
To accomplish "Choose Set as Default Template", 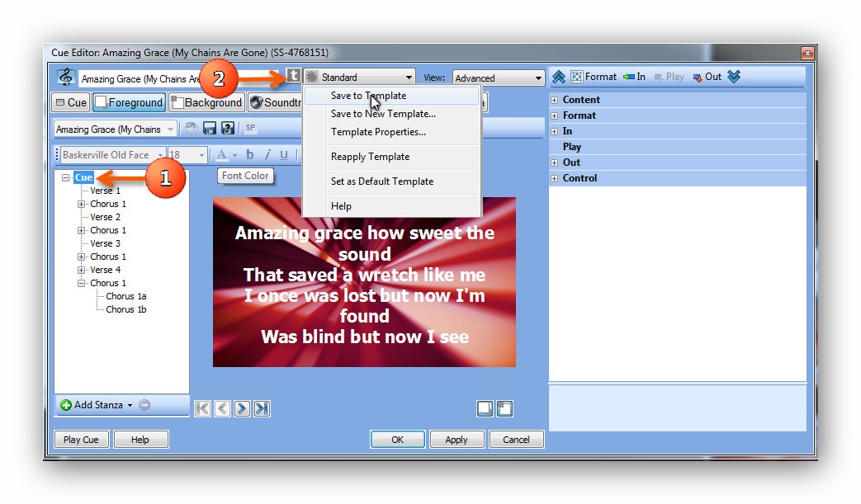I will [x=391, y=181].
